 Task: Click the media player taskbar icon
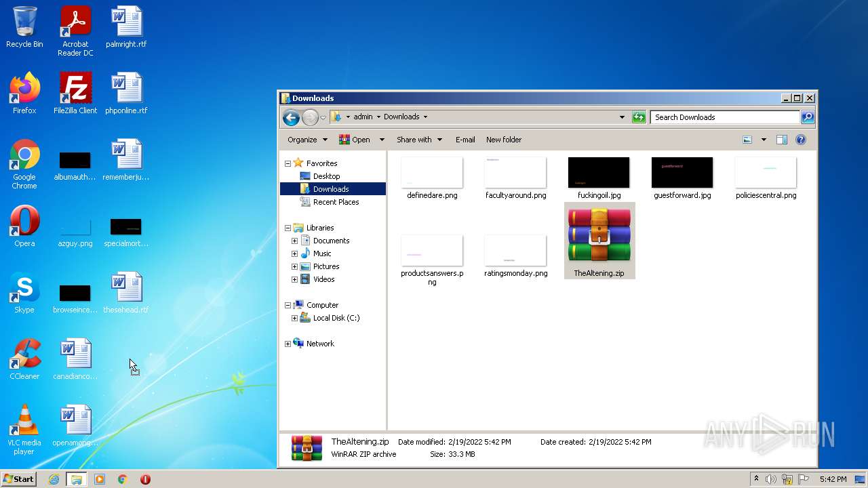(x=100, y=479)
